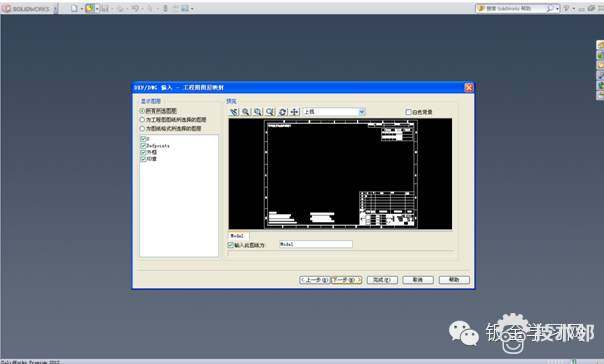Toggle the import this sheet as checkbox
Viewport: 604px width, 364px height.
pos(230,245)
